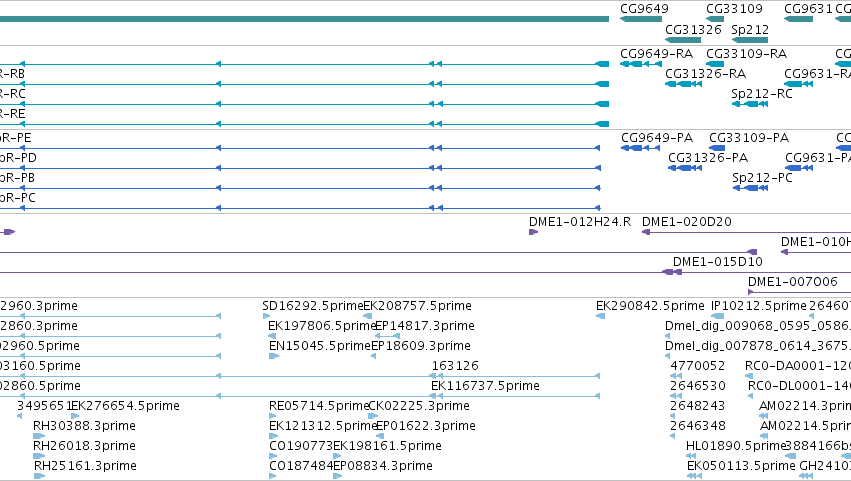Viewport: 851px width, 481px height.
Task: Select the EK050113.5prime EST label
Action: pos(741,466)
